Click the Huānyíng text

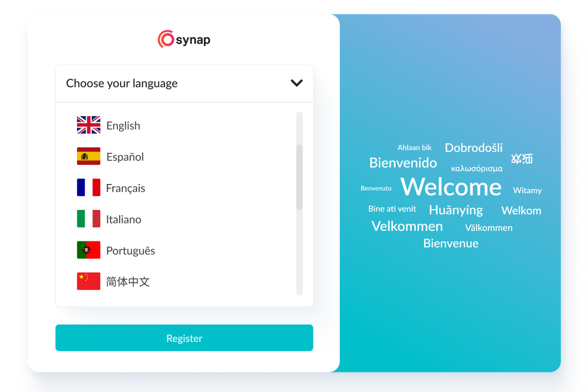point(455,210)
